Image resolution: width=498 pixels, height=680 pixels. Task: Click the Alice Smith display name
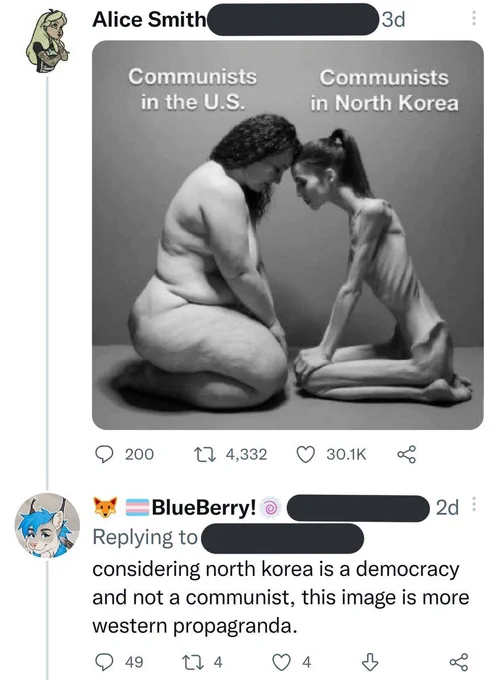pos(149,20)
